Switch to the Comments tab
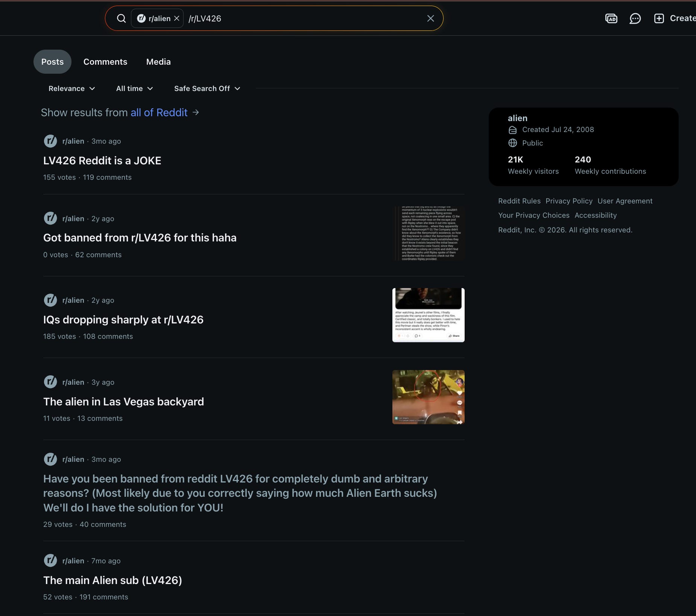696x616 pixels. (x=105, y=62)
